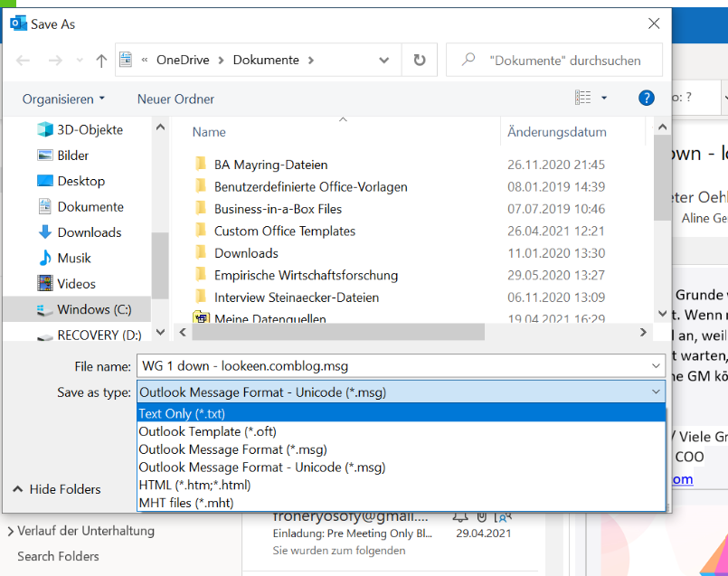The image size is (728, 576).
Task: Open the Downloads item in sidebar
Action: 89,232
